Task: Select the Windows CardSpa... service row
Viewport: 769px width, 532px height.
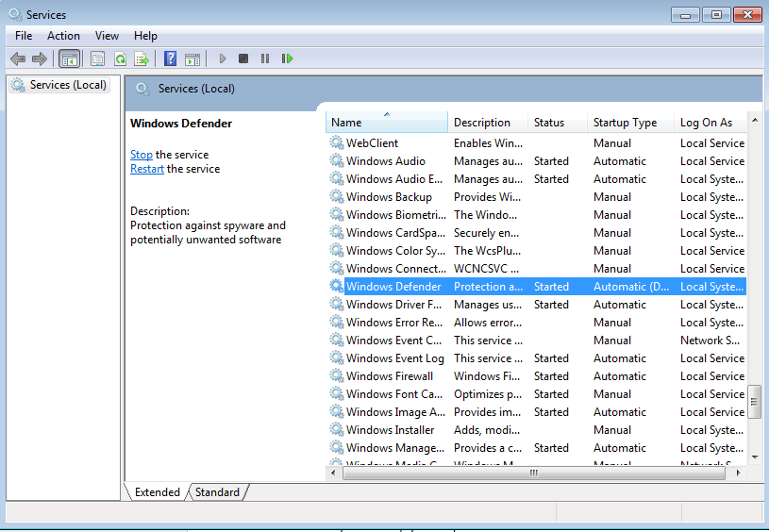Action: click(x=538, y=232)
